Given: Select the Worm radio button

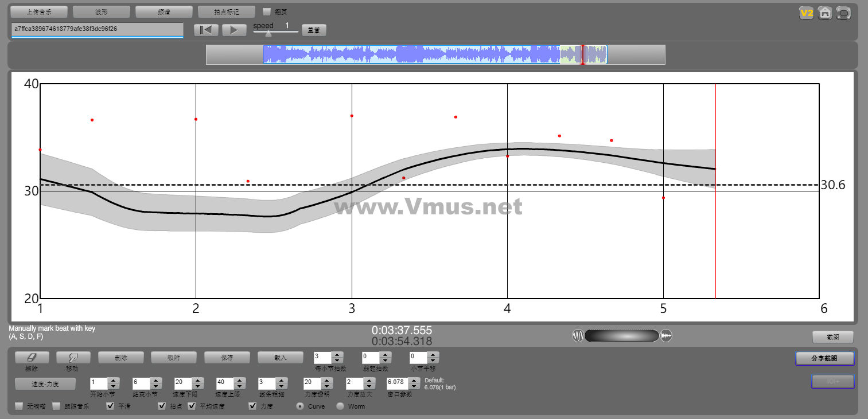Looking at the screenshot, I should pos(340,406).
